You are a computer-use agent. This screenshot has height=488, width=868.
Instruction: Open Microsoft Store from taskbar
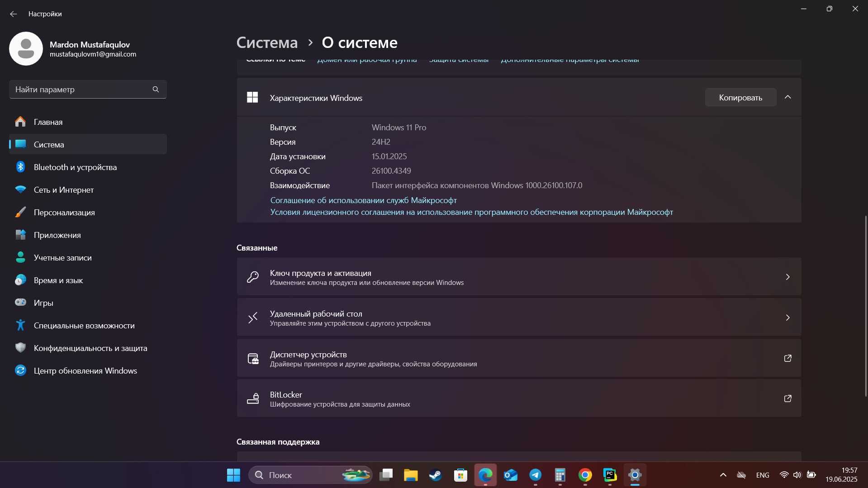coord(460,475)
